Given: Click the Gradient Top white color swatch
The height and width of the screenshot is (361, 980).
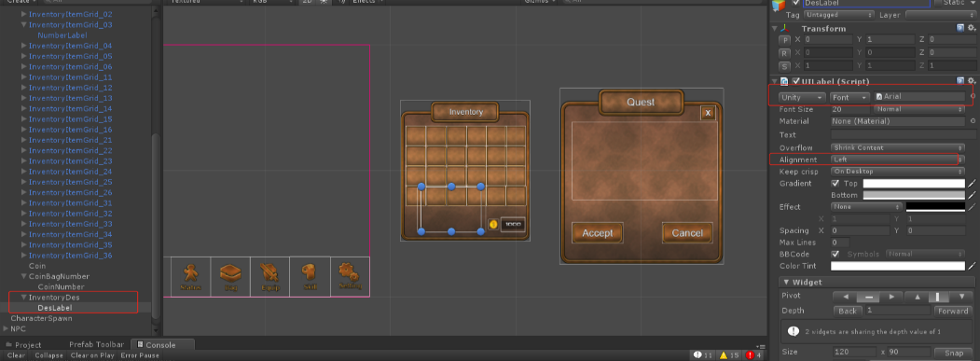Looking at the screenshot, I should coord(914,184).
